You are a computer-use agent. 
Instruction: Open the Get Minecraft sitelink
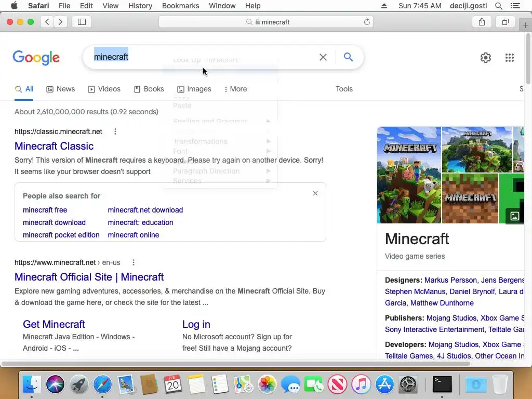click(54, 324)
